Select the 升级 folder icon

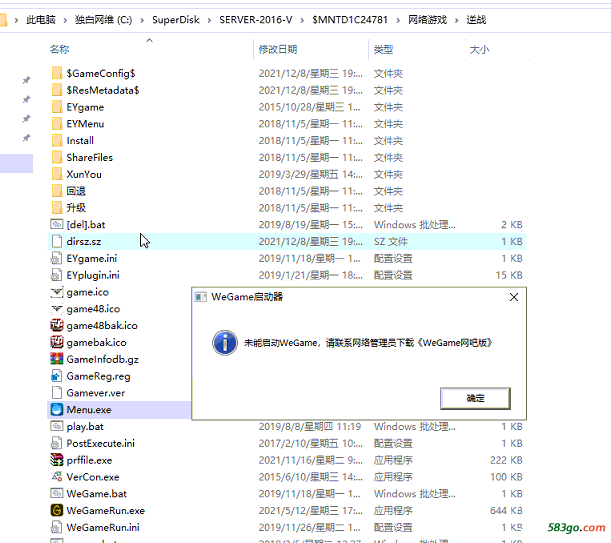point(57,208)
